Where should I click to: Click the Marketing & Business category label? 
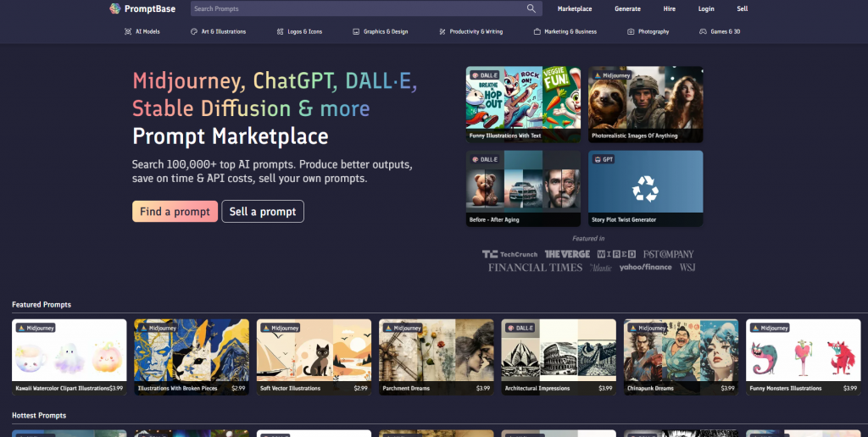[x=570, y=31]
